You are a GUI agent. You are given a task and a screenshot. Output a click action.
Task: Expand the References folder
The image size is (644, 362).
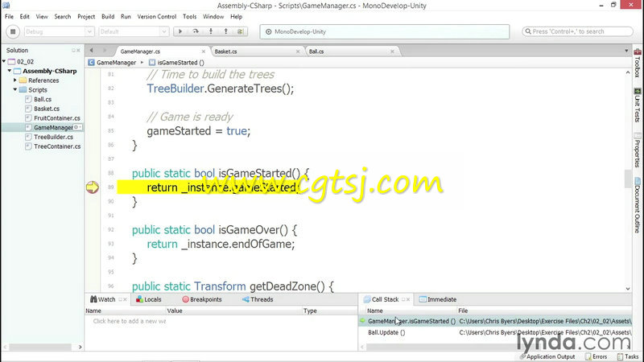(x=15, y=80)
